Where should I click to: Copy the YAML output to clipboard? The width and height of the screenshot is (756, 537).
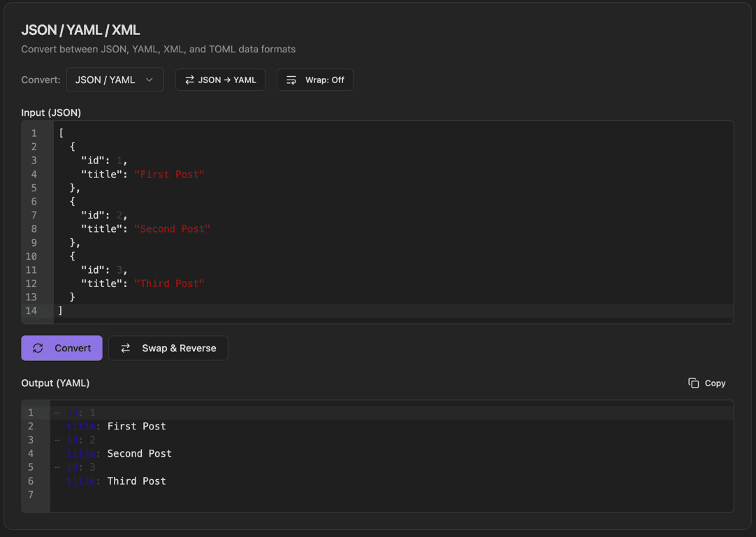pyautogui.click(x=706, y=383)
